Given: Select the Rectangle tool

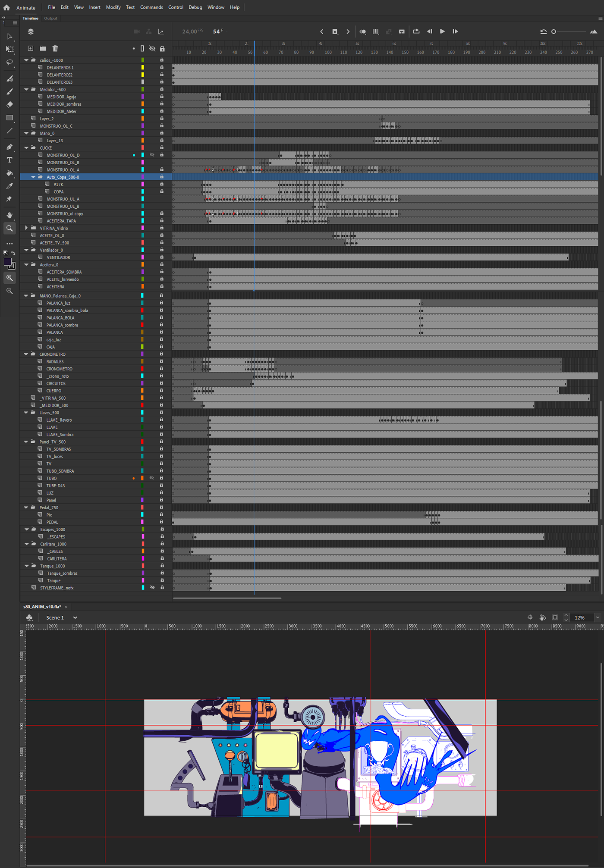Looking at the screenshot, I should (x=9, y=118).
